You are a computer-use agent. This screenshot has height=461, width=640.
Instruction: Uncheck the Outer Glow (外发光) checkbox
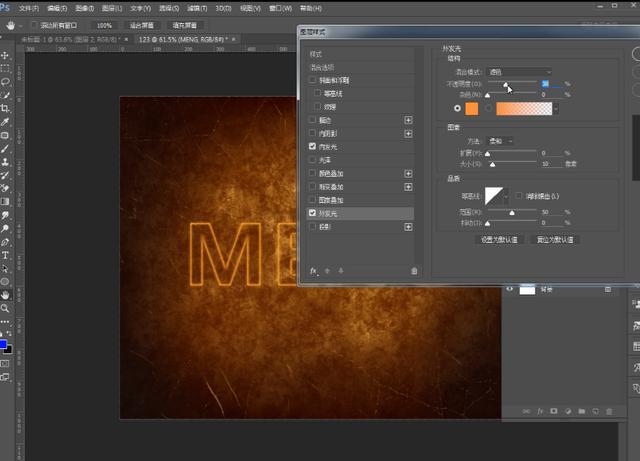click(313, 213)
